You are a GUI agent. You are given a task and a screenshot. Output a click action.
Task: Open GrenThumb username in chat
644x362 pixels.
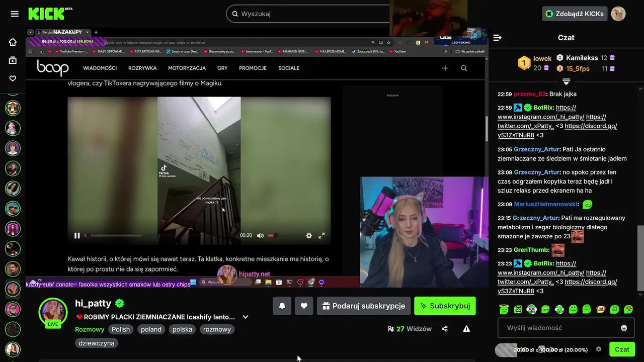point(531,250)
